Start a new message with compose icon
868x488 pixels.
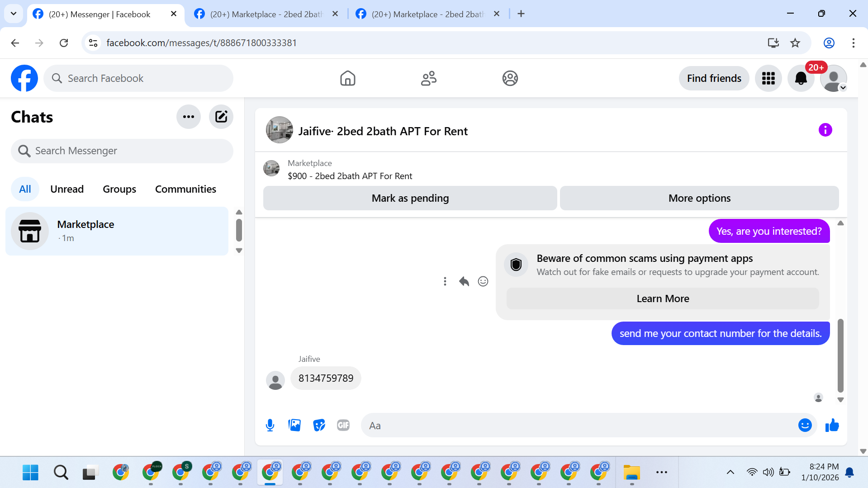coord(221,117)
